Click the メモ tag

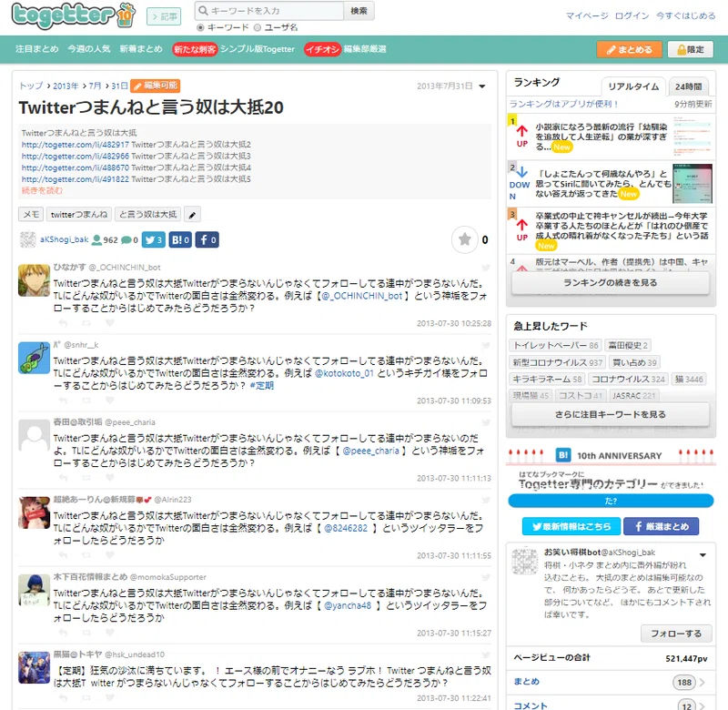(31, 215)
